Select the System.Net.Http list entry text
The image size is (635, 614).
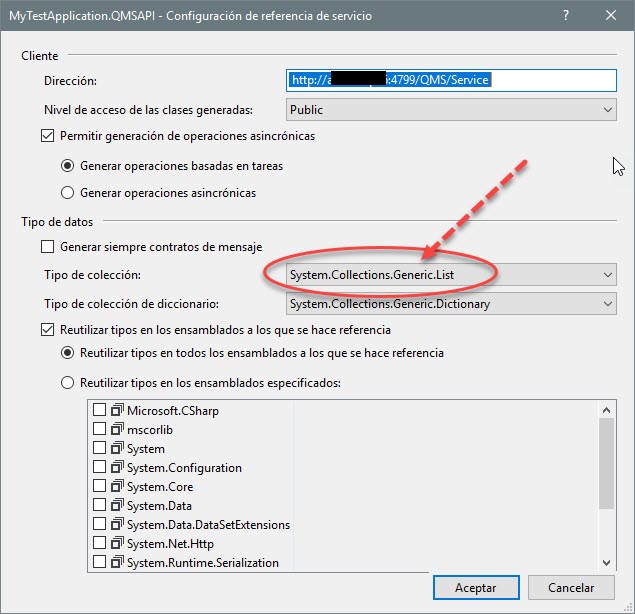coord(170,544)
